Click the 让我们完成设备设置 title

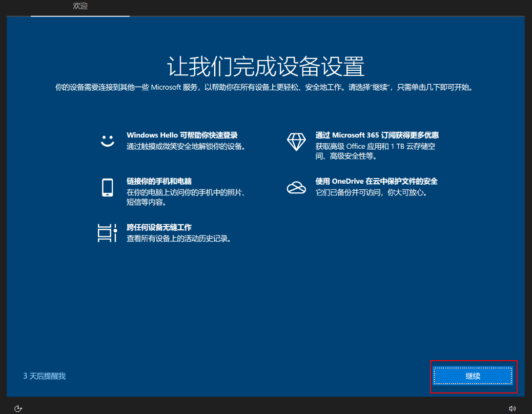click(x=266, y=67)
